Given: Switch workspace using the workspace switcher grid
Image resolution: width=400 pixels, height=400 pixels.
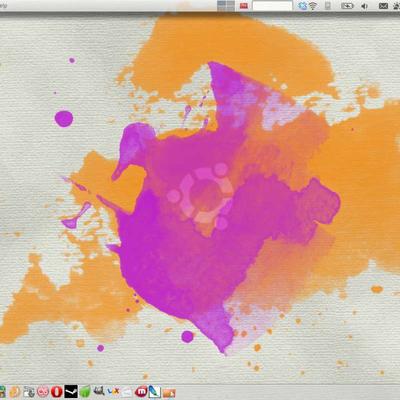Looking at the screenshot, I should tap(226, 6).
